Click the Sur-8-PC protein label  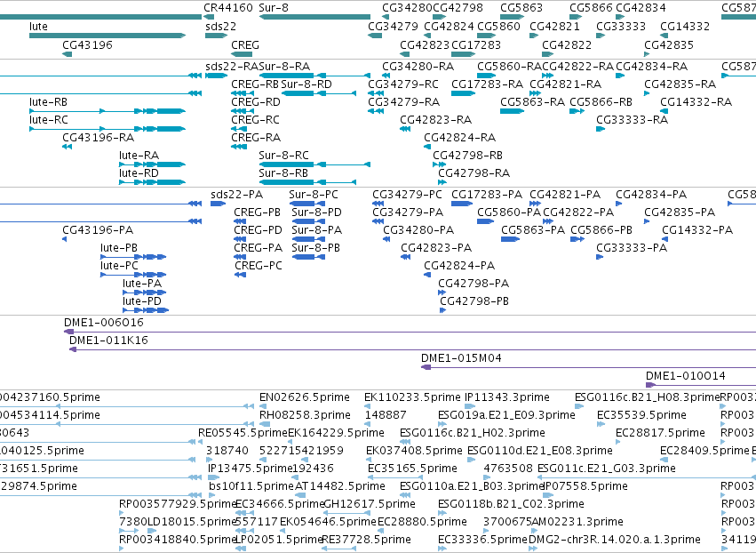pyautogui.click(x=314, y=195)
